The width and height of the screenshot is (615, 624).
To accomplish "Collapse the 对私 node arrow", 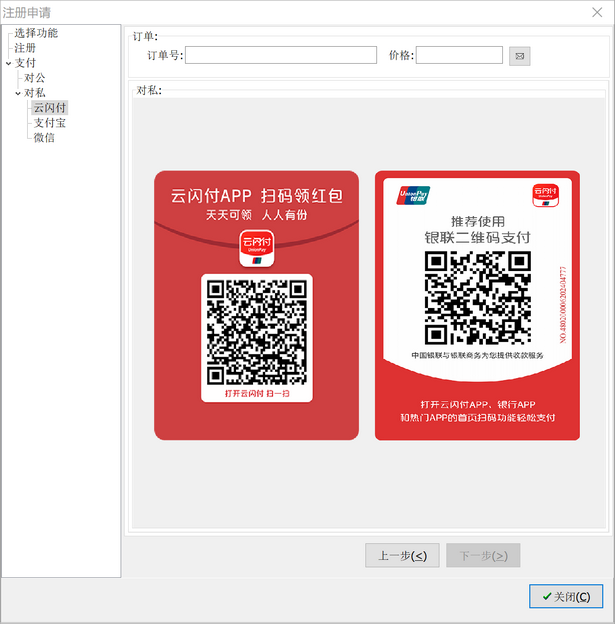I will 18,93.
